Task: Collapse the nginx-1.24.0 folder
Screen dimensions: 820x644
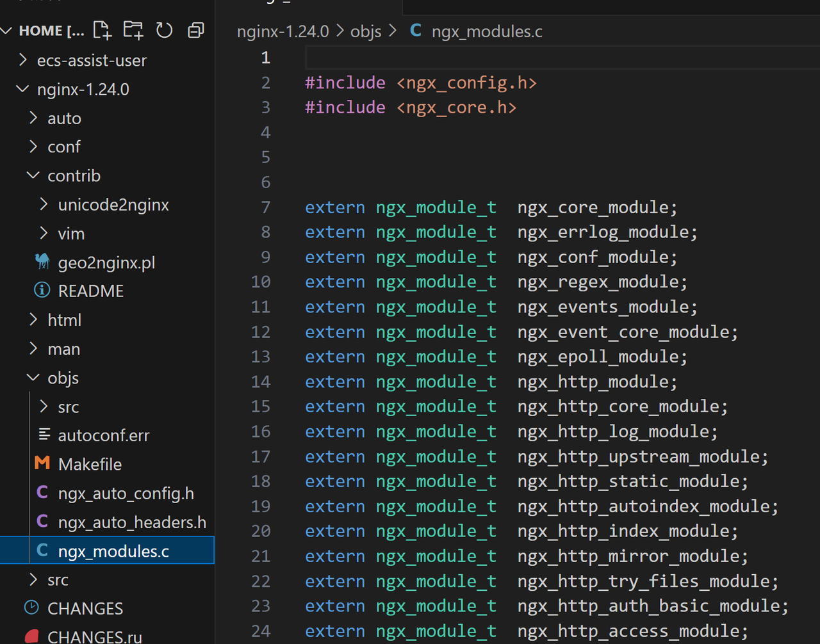Action: tap(83, 89)
